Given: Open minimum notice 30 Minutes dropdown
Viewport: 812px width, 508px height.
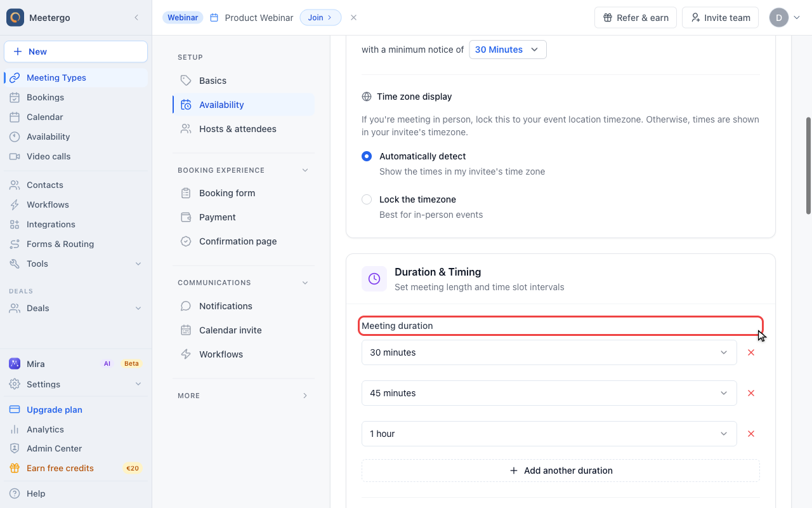Looking at the screenshot, I should pos(508,50).
